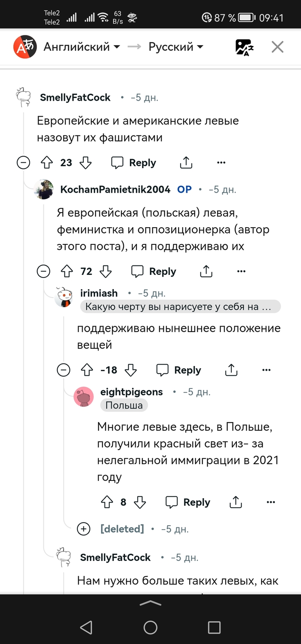Reply to the eightpigeons comment
Screen dimensions: 301x644
pyautogui.click(x=188, y=502)
